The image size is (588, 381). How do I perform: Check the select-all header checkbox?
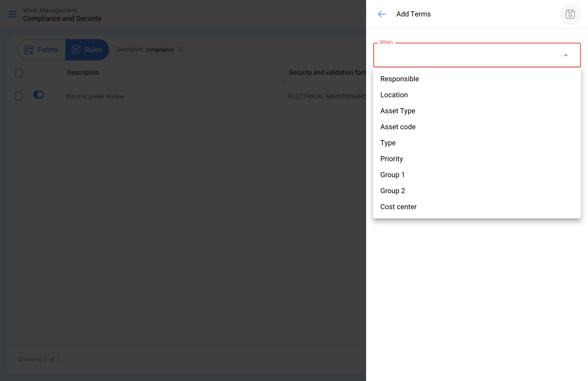pyautogui.click(x=19, y=73)
